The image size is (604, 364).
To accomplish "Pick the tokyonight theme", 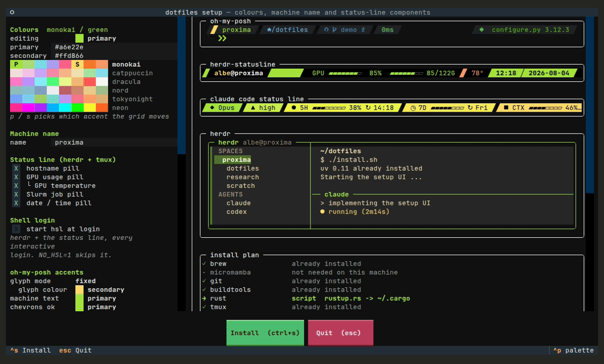I will (132, 99).
